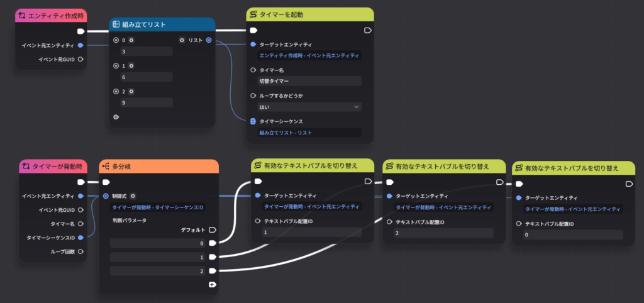Screen dimensions: 644x303
Task: Click the execution output pin of タイマーが発動時
Action: click(81, 182)
